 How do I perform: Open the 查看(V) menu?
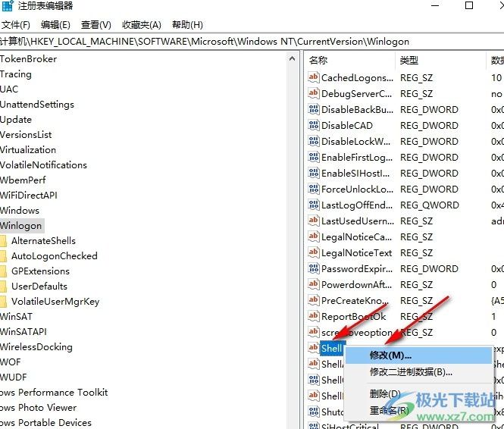point(96,25)
